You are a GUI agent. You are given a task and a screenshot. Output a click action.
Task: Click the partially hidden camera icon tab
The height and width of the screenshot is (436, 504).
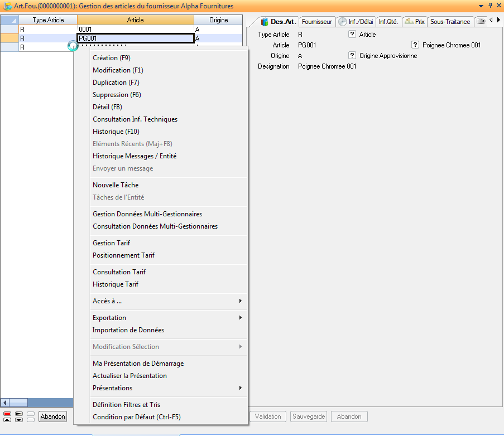pos(481,22)
